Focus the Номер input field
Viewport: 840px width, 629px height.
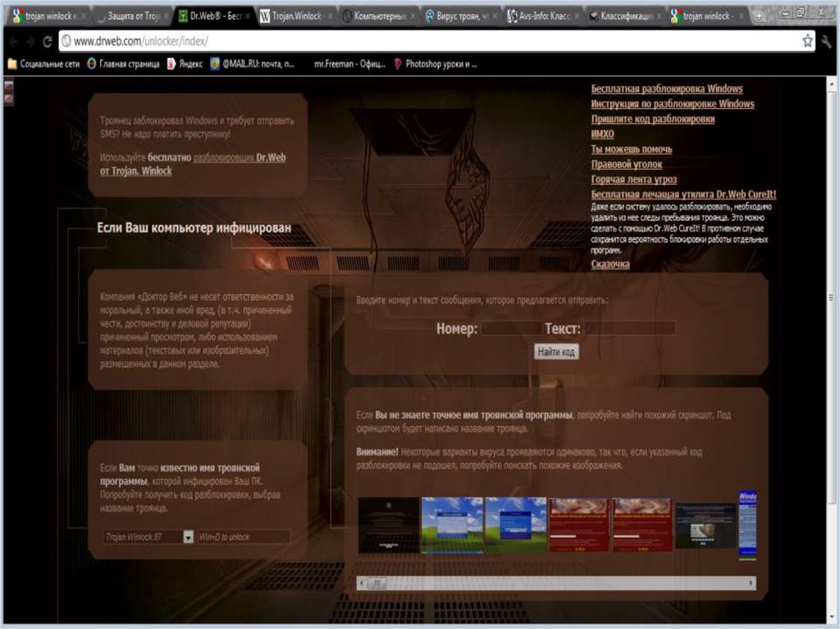[x=511, y=328]
